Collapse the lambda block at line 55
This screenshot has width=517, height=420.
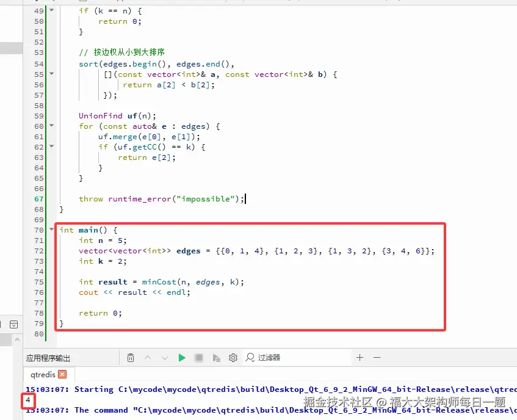(x=51, y=73)
